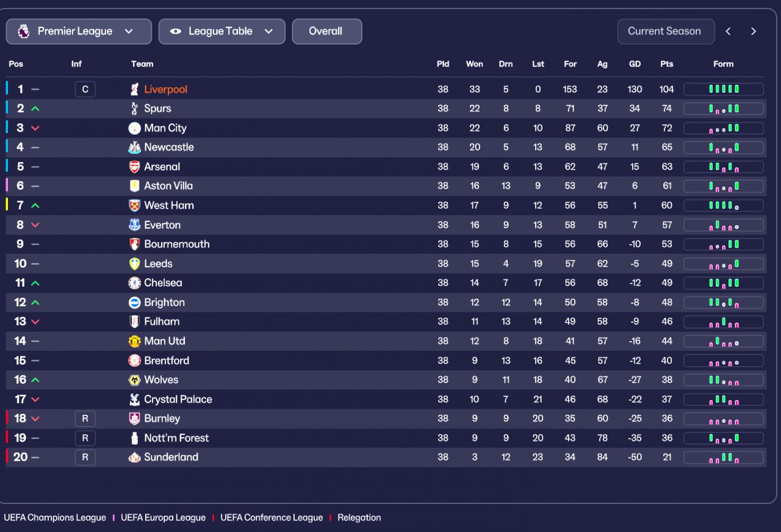Click the Liverpool club crest icon

pyautogui.click(x=134, y=90)
